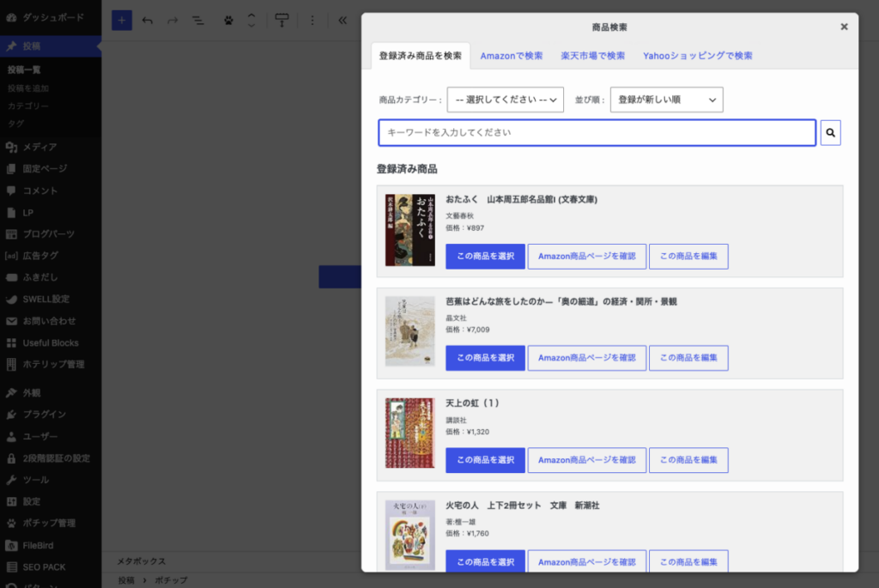Open LP in the sidebar
Viewport: 879px width, 588px height.
pos(51,212)
